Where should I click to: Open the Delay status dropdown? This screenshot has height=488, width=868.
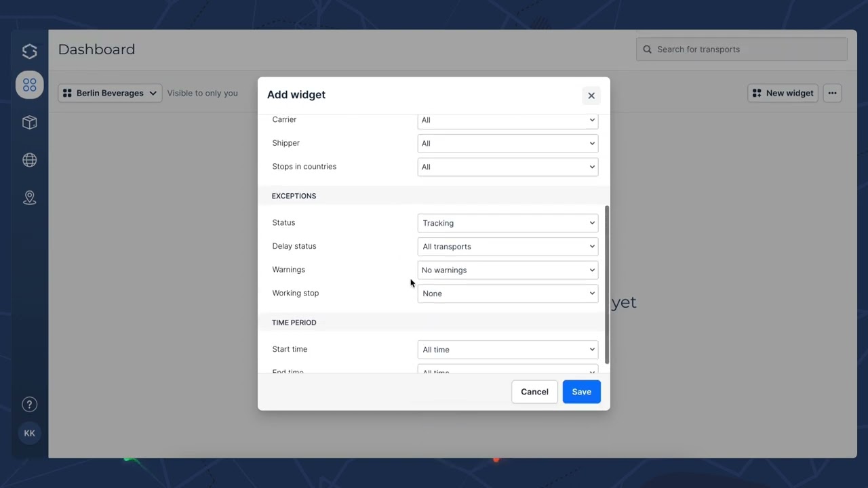click(x=508, y=247)
